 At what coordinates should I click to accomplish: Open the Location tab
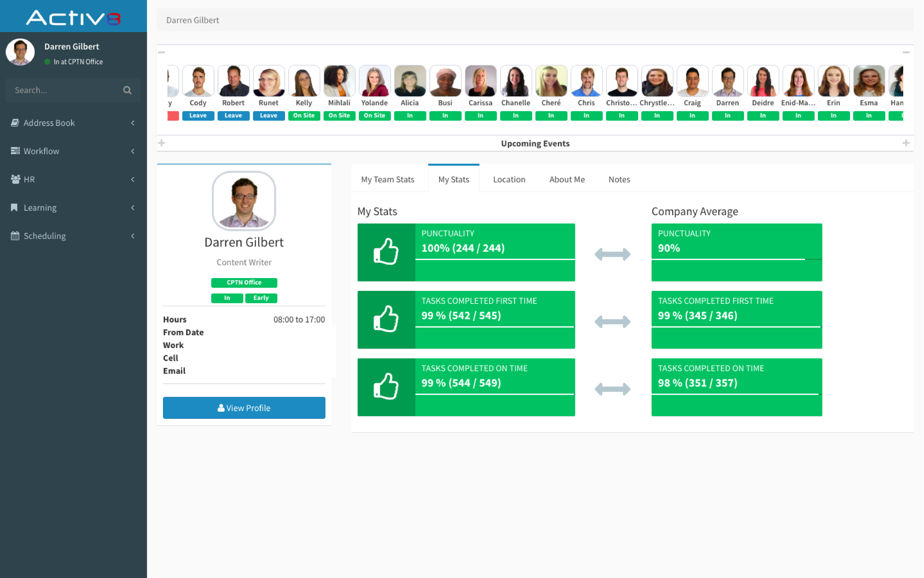(x=509, y=179)
